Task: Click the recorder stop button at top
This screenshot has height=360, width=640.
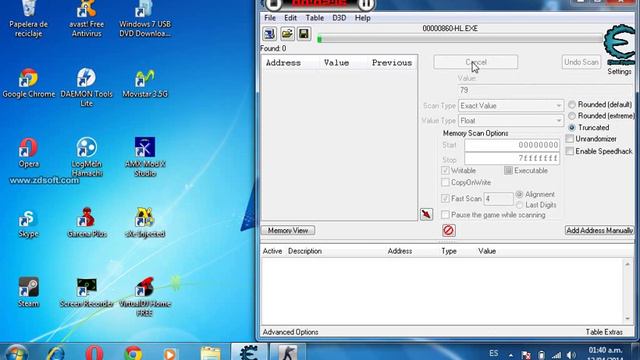Action: click(274, 4)
